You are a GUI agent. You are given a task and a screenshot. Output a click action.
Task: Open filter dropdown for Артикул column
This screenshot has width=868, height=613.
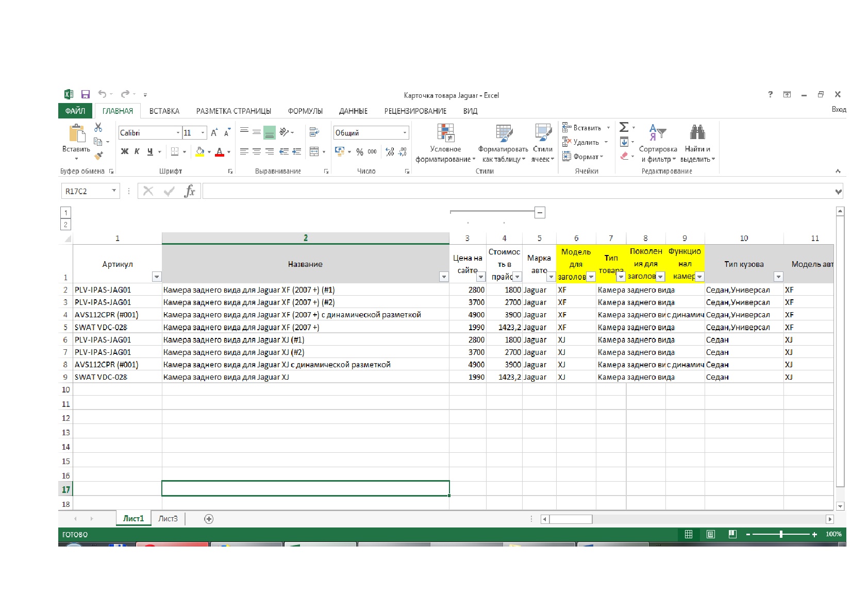coord(157,277)
